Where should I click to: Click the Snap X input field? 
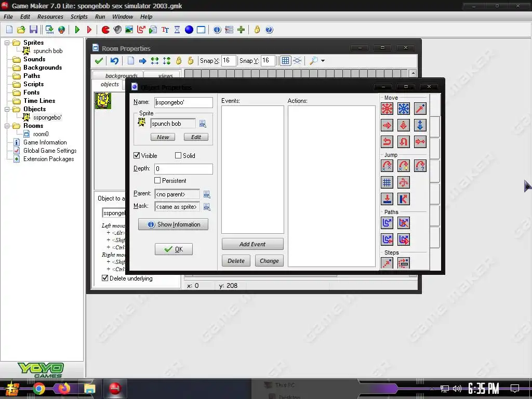point(229,61)
